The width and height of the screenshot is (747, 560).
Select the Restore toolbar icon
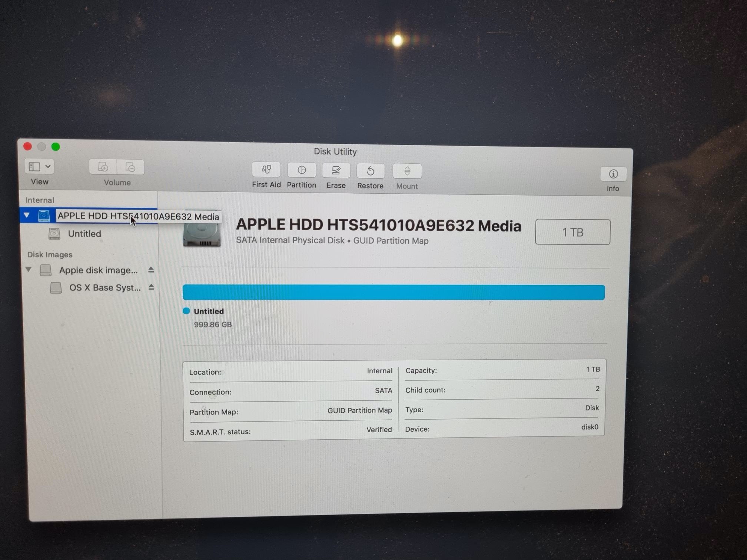pyautogui.click(x=370, y=171)
